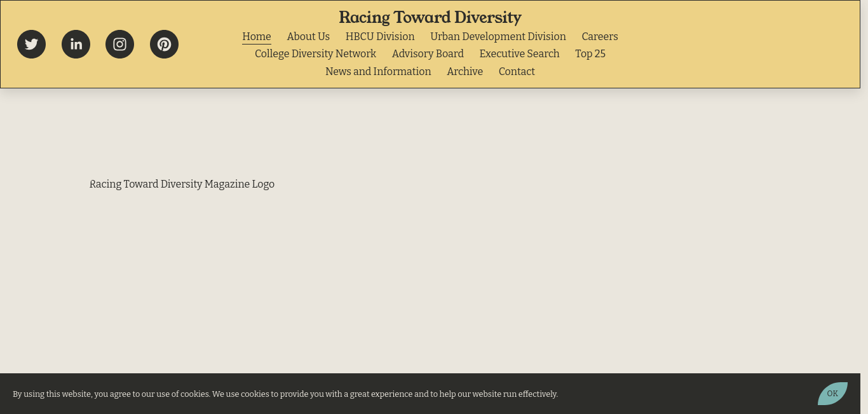868x414 pixels.
Task: Go to the Top 25 page
Action: pos(590,53)
